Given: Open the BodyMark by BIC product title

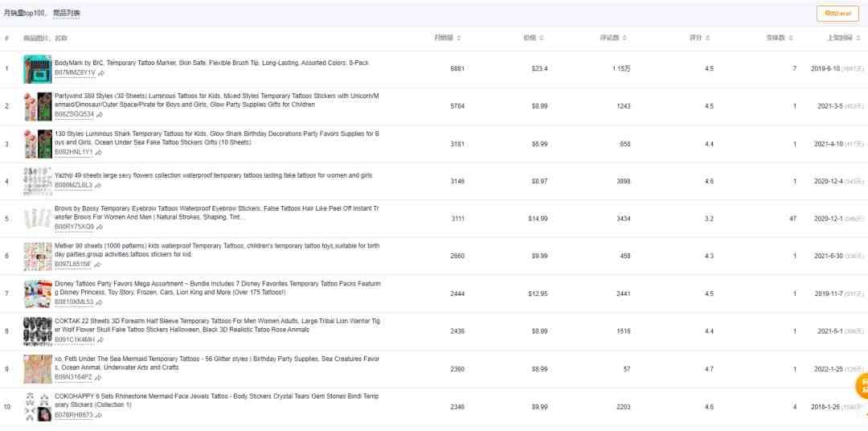Looking at the screenshot, I should 211,63.
